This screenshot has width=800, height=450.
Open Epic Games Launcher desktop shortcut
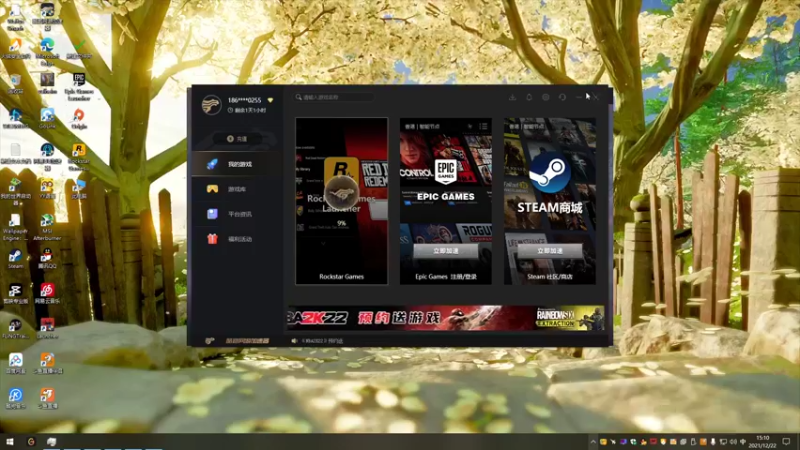(x=79, y=85)
